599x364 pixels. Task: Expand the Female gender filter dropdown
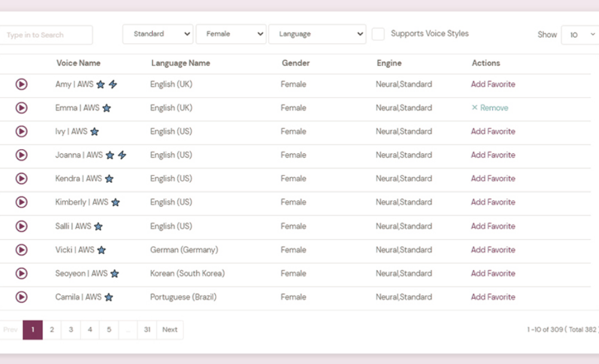[x=231, y=34]
